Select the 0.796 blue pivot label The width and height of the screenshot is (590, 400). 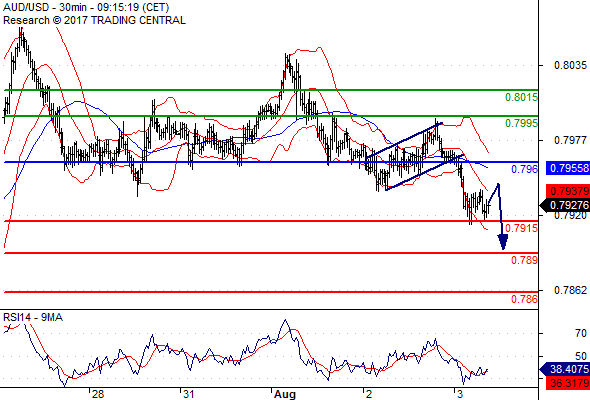pyautogui.click(x=524, y=169)
